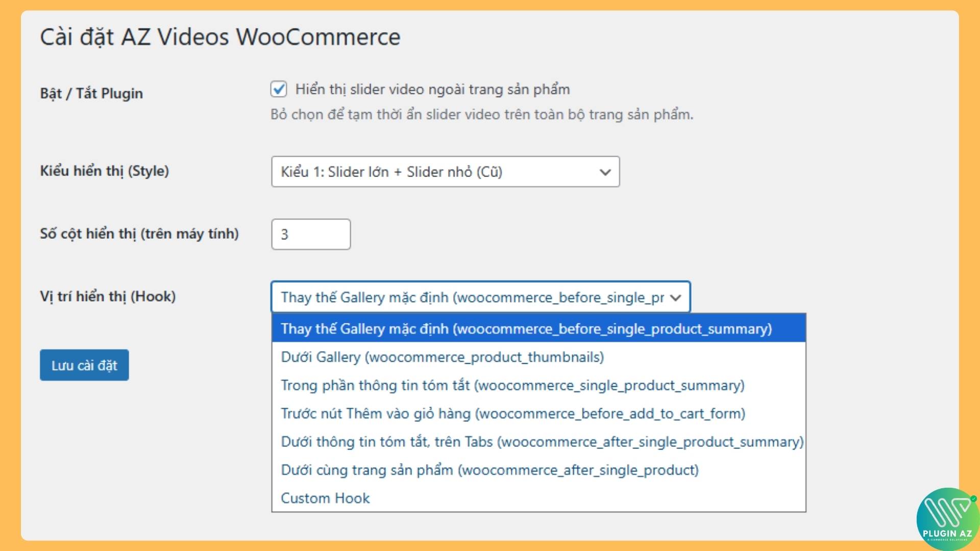Select 'Thay thế Gallery mặc định' option
The width and height of the screenshot is (980, 551).
[525, 329]
